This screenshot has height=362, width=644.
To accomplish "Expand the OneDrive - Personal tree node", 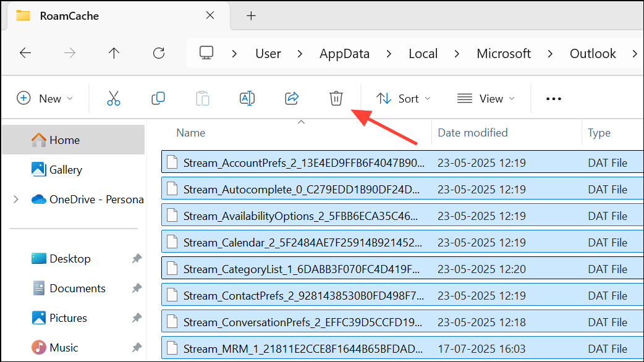I will point(15,200).
